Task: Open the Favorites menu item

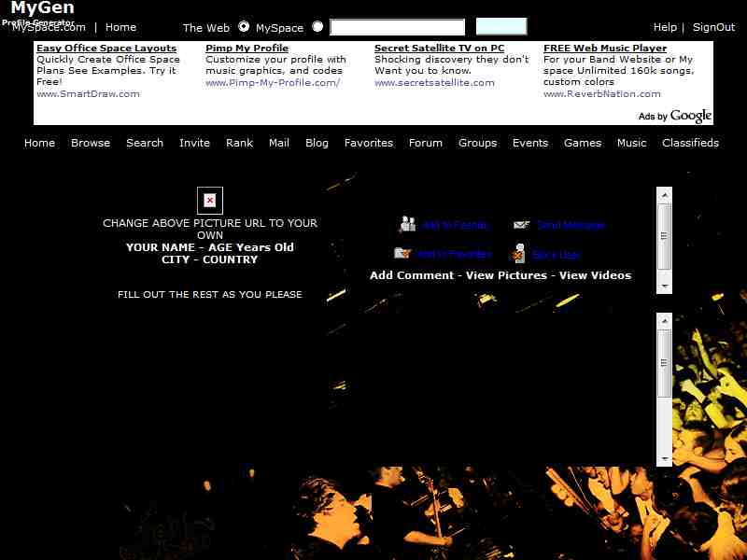Action: coord(369,143)
